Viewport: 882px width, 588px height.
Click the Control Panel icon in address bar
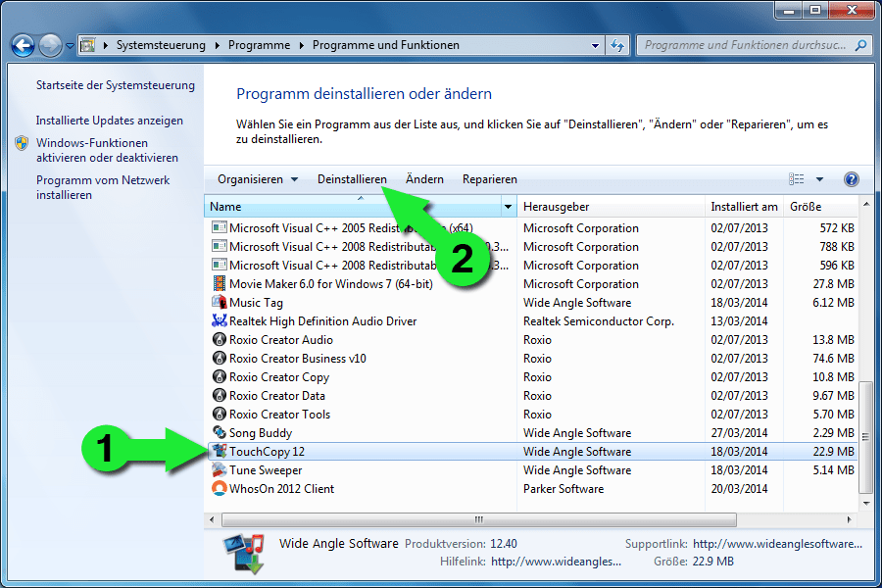(x=88, y=45)
